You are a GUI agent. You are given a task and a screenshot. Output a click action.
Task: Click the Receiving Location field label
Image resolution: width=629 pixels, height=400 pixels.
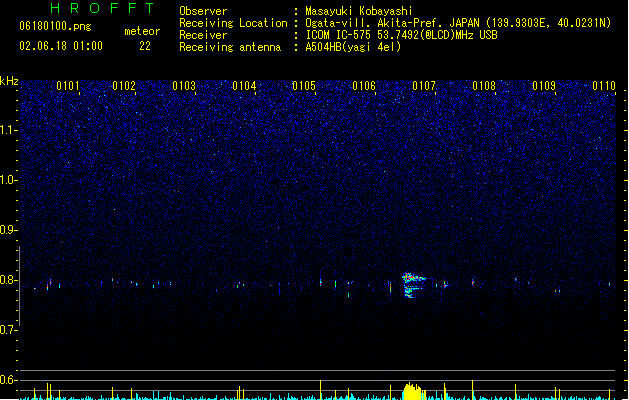click(233, 23)
